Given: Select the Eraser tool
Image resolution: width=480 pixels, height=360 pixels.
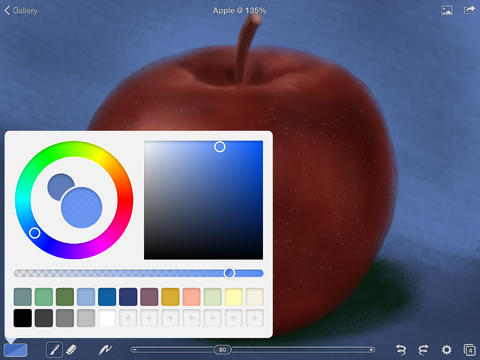Looking at the screenshot, I should (x=71, y=350).
